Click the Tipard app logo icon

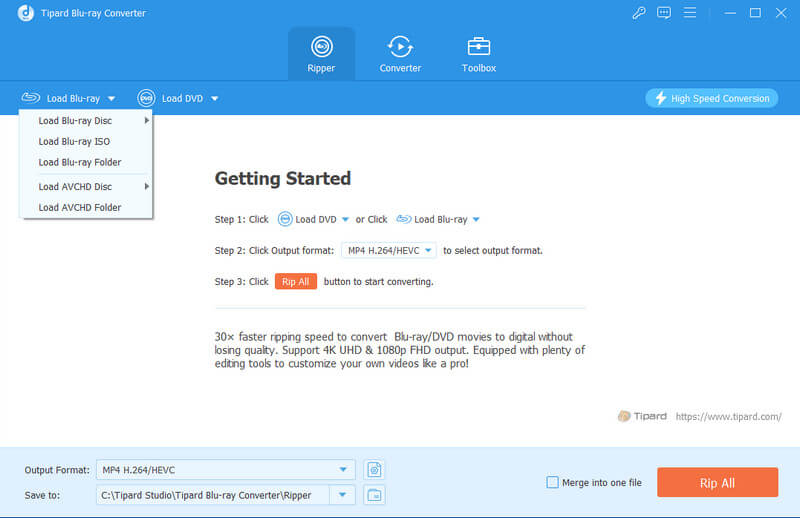(26, 13)
